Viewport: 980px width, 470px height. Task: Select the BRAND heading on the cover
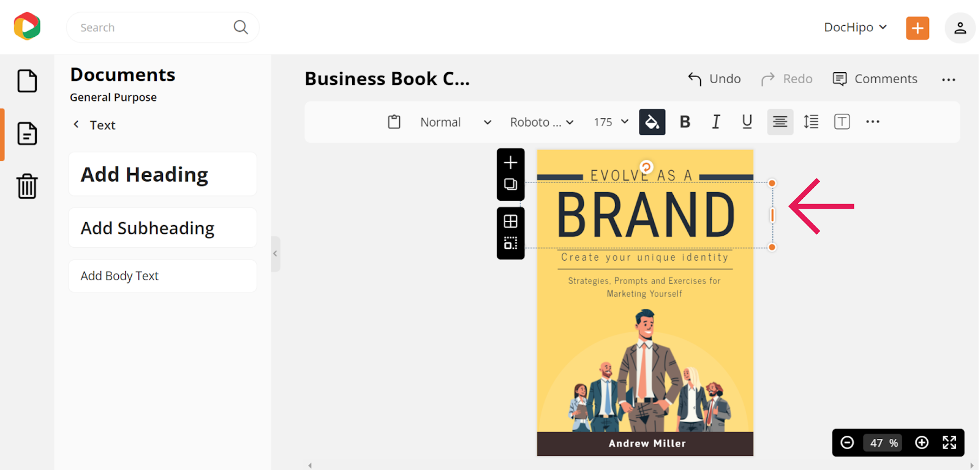646,215
